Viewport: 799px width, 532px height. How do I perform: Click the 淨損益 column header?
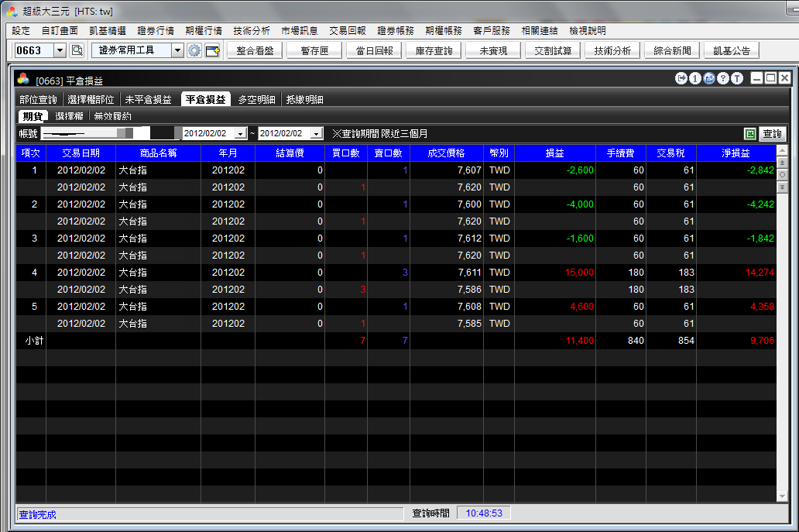(736, 153)
